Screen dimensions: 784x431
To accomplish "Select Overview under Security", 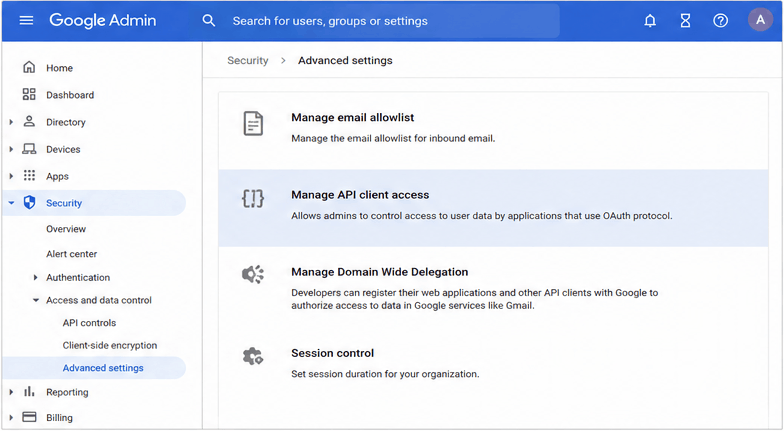I will 66,228.
